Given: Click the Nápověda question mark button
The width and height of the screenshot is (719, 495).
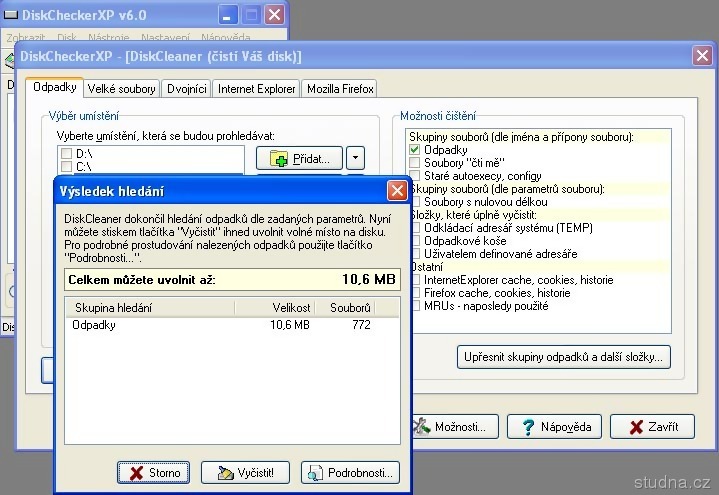Looking at the screenshot, I should tap(556, 427).
